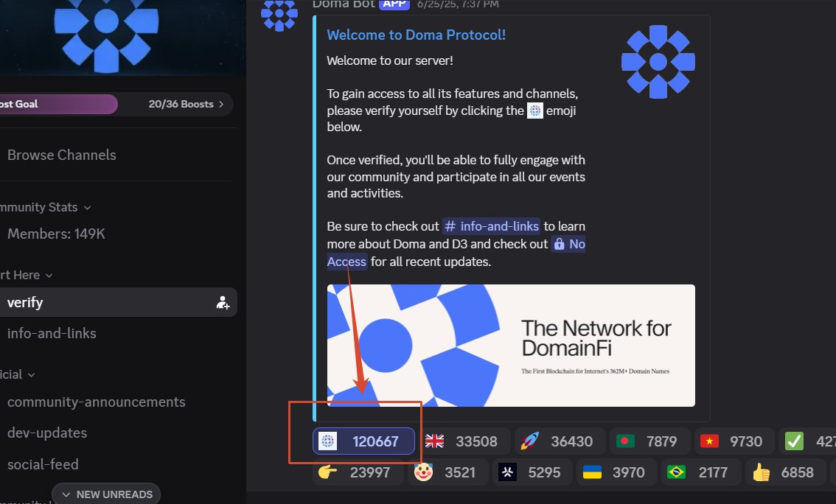Open Browse Channels
This screenshot has height=504, width=836.
click(61, 155)
